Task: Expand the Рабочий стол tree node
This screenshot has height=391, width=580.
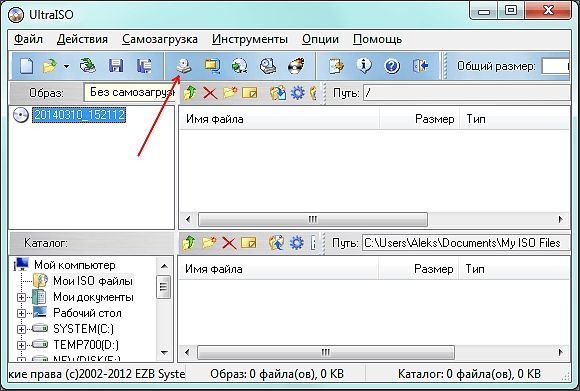Action: [x=21, y=313]
